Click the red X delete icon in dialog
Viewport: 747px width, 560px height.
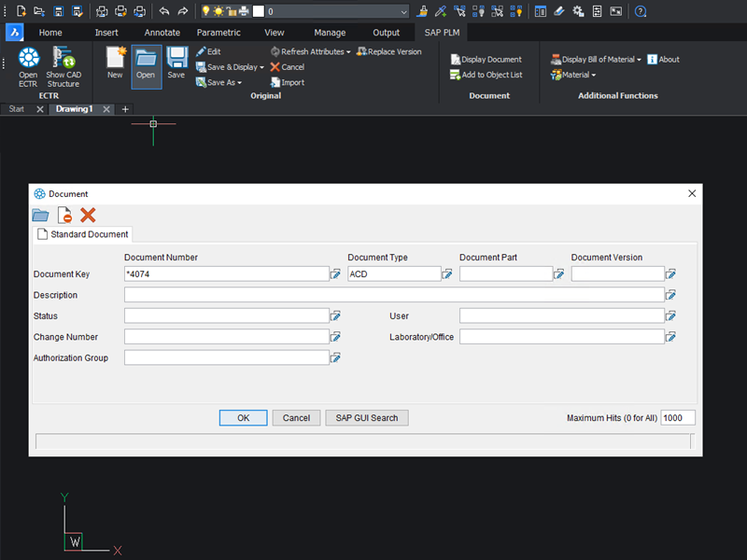point(88,216)
